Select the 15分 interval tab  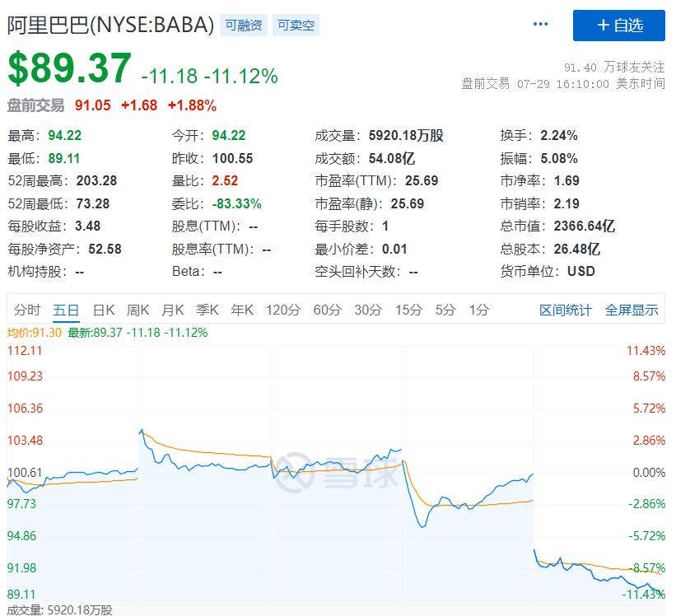coord(409,310)
